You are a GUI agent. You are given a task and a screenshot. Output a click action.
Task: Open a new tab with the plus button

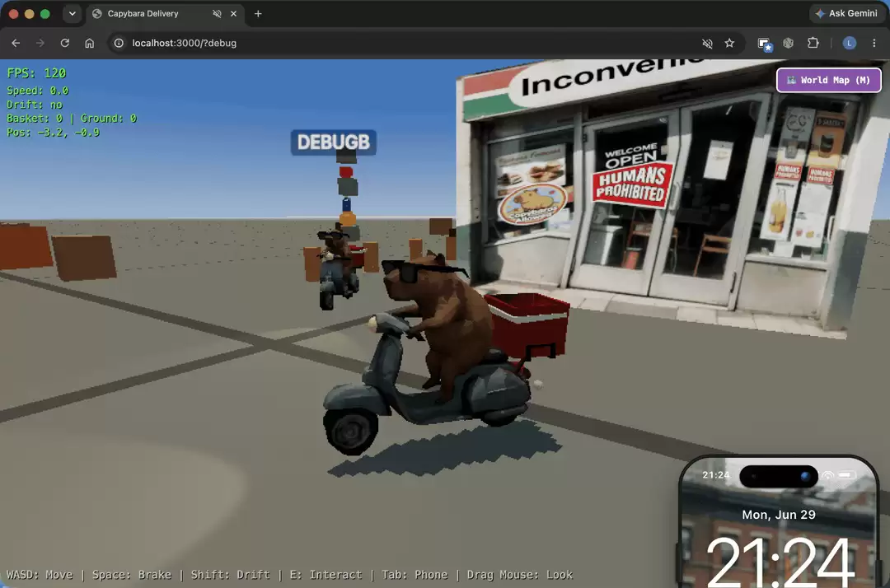coord(258,14)
